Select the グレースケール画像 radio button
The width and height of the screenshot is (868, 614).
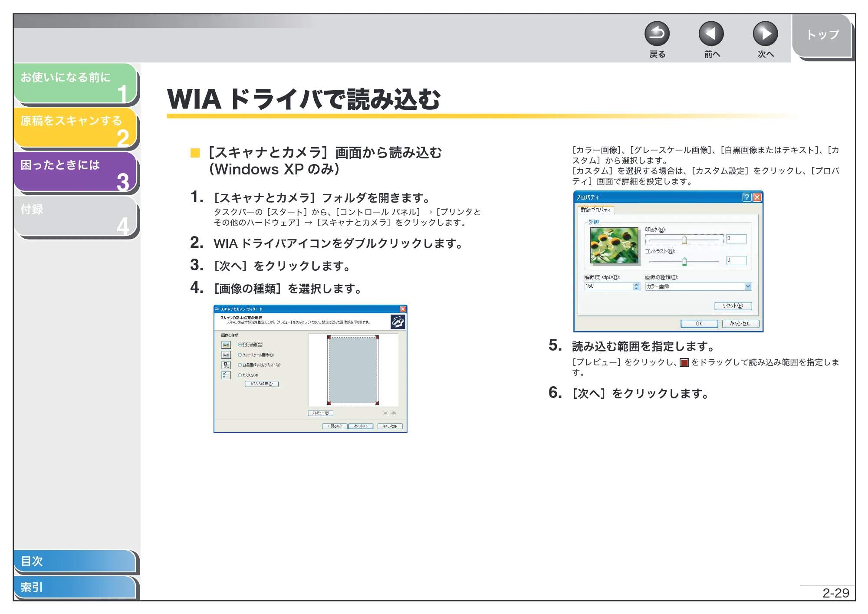240,355
